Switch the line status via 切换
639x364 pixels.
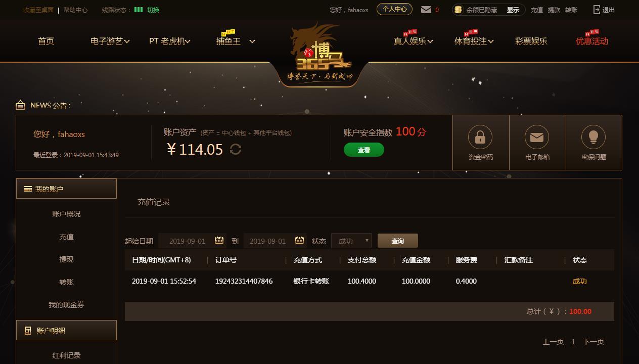click(153, 10)
